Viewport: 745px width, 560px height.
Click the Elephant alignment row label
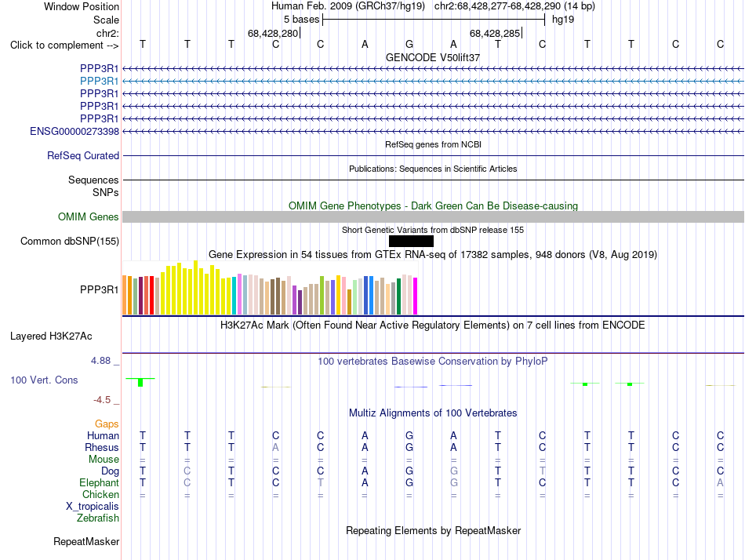(x=99, y=483)
